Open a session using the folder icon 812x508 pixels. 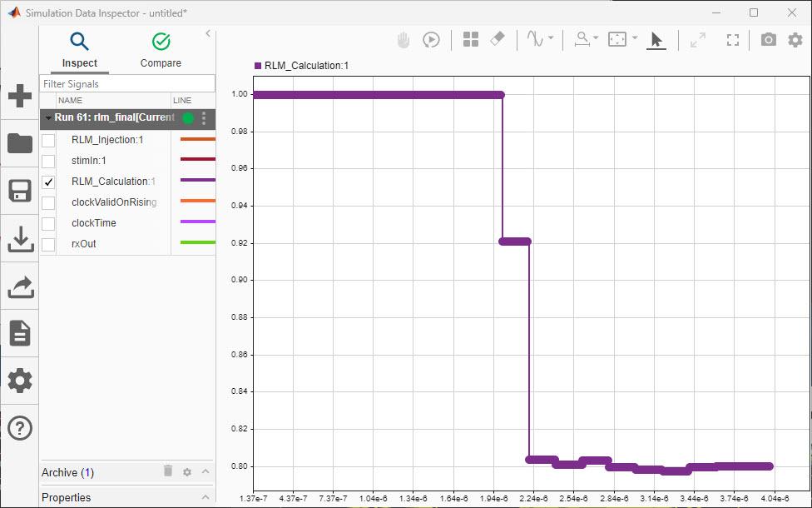[20, 143]
